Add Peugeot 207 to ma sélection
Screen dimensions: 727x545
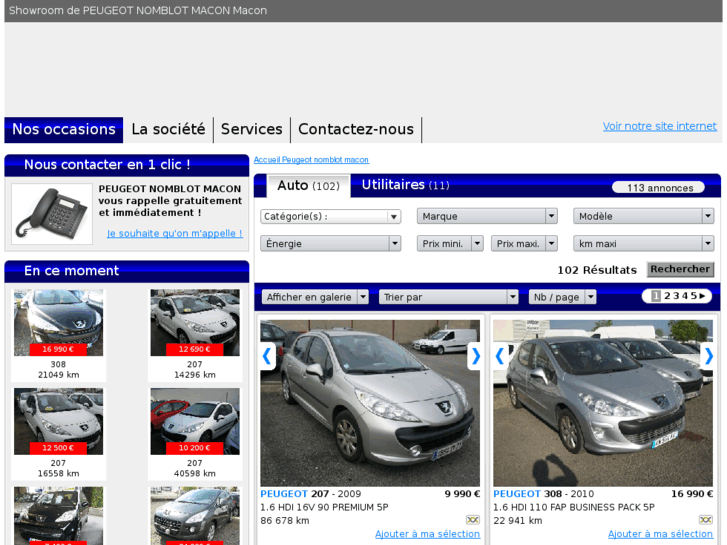(427, 534)
